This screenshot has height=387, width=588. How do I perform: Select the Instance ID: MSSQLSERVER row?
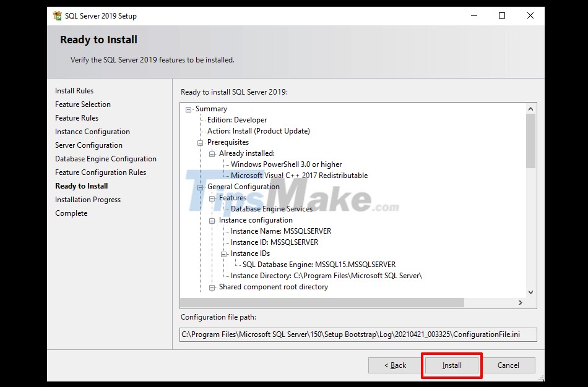pos(274,242)
